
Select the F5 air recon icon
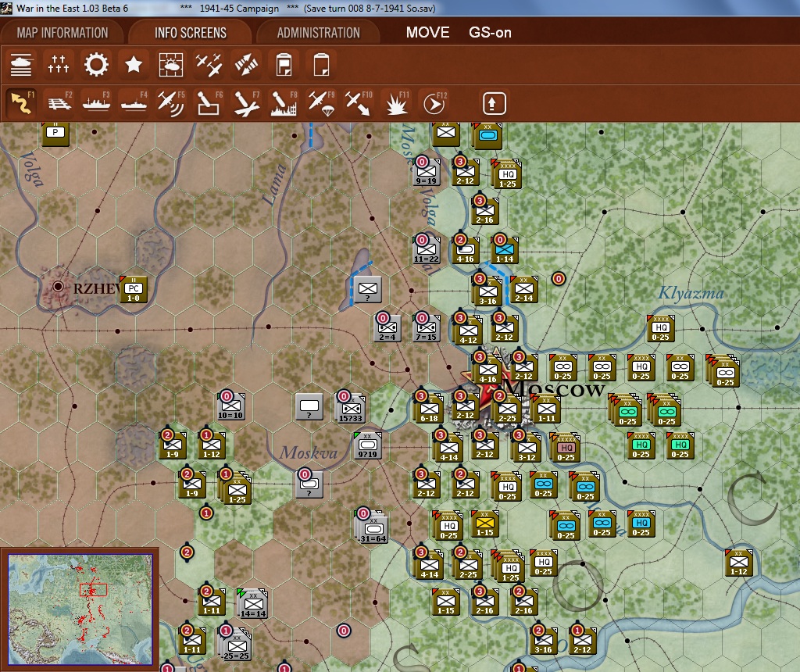(171, 104)
